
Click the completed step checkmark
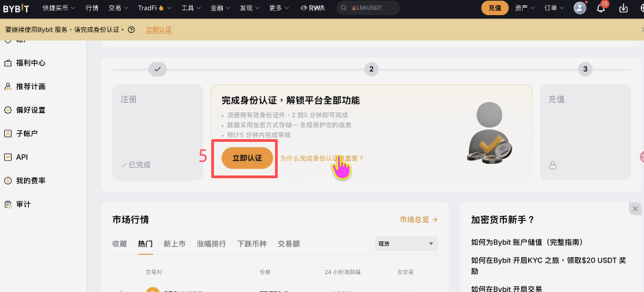[157, 69]
